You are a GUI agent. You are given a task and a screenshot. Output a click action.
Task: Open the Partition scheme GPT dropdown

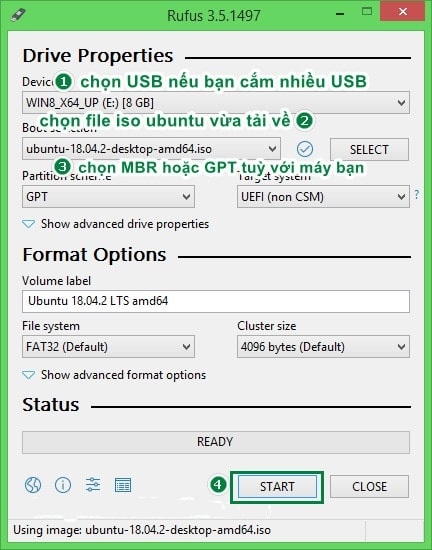point(108,197)
